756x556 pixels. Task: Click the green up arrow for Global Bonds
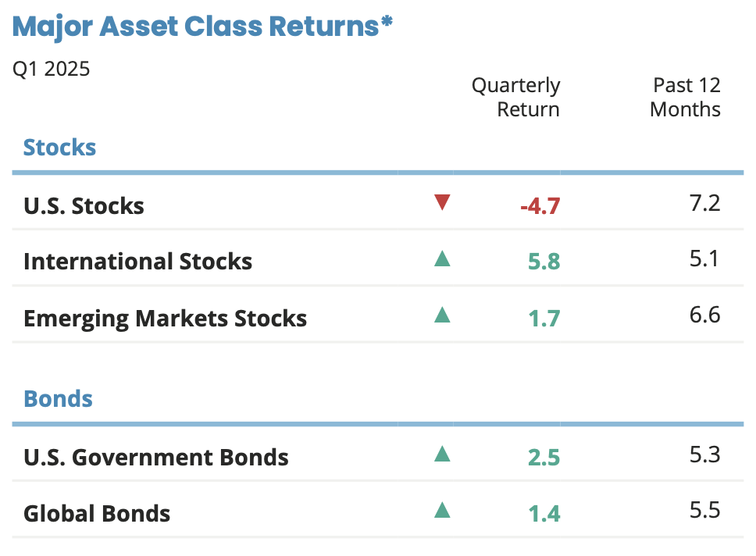click(x=442, y=510)
